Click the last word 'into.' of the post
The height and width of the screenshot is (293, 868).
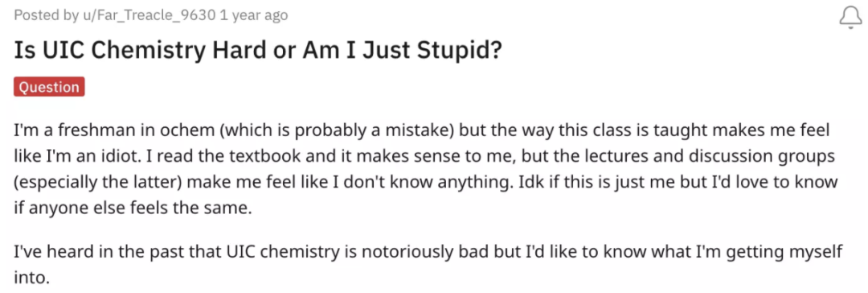pos(31,276)
